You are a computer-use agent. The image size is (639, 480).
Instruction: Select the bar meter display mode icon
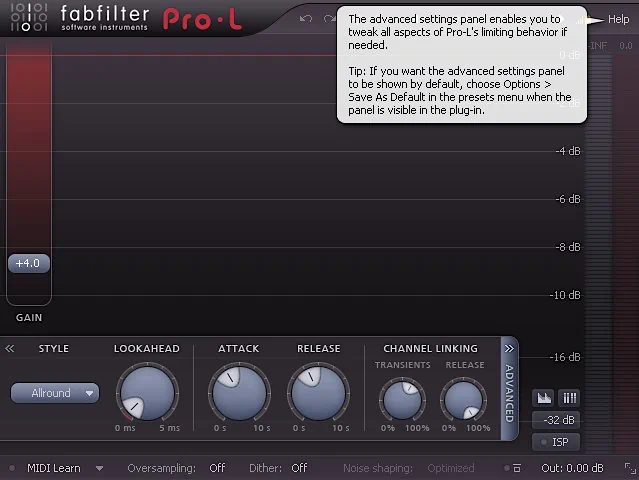569,398
